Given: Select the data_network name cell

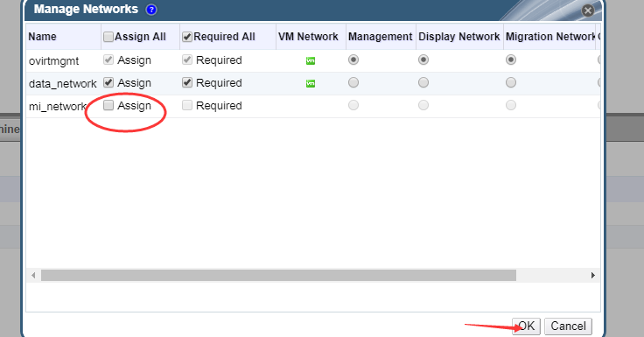Looking at the screenshot, I should [63, 84].
